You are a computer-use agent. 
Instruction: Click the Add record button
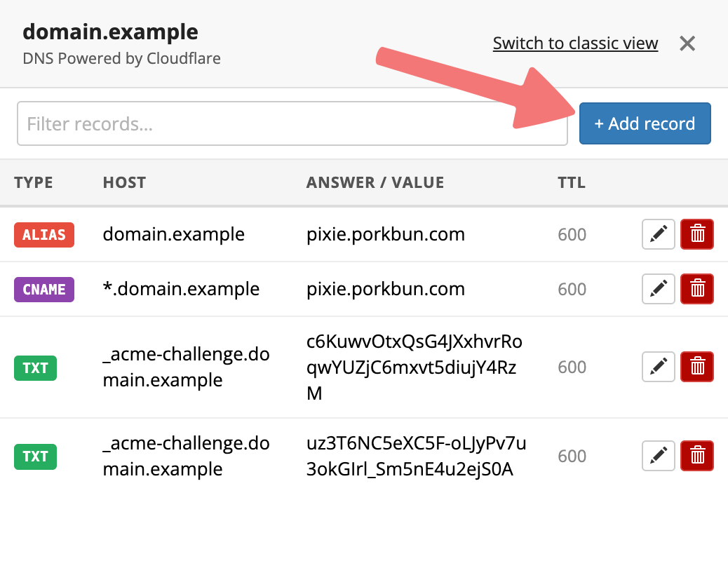point(645,124)
